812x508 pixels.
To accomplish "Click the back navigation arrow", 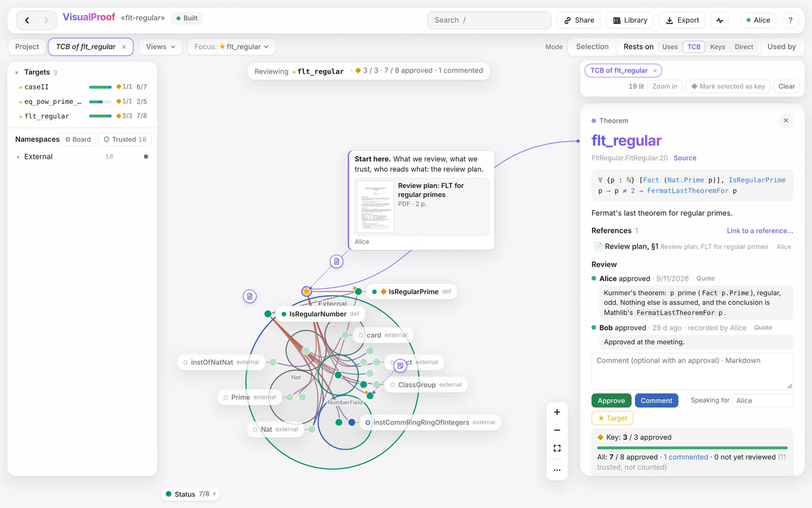I will pos(27,20).
